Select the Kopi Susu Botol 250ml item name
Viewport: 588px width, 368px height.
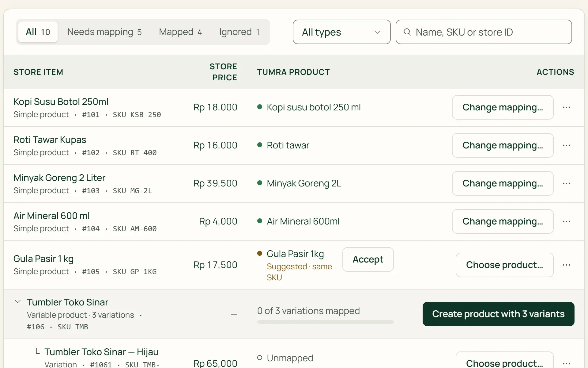(x=61, y=102)
